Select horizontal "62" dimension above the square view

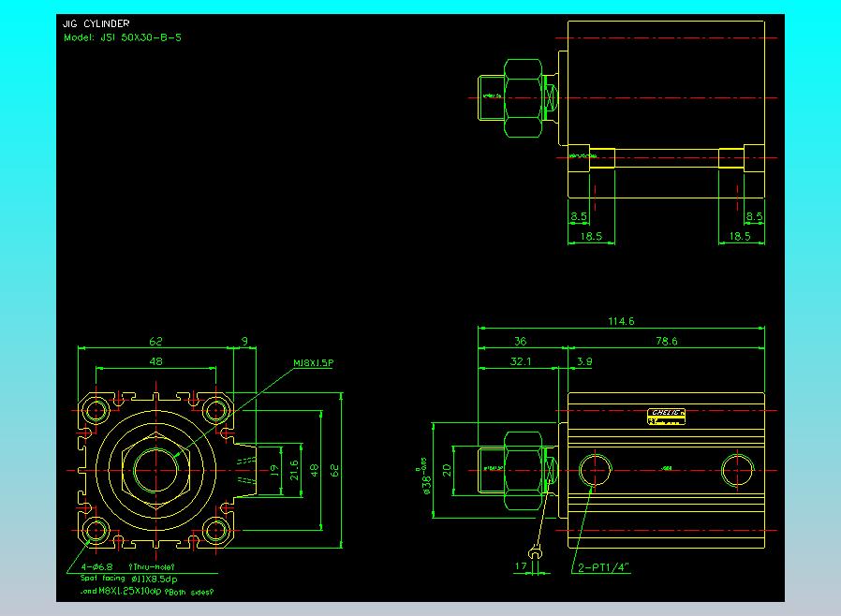click(x=155, y=341)
